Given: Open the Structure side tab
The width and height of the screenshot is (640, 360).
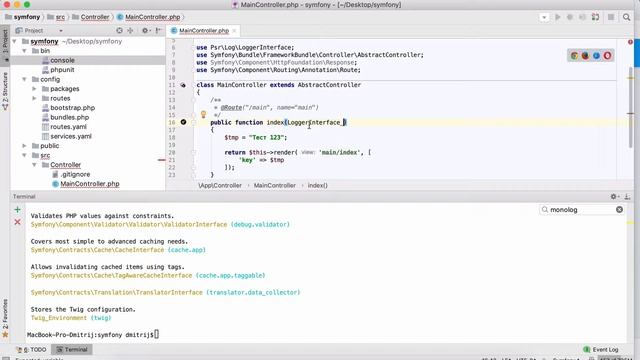Looking at the screenshot, I should coord(5,91).
